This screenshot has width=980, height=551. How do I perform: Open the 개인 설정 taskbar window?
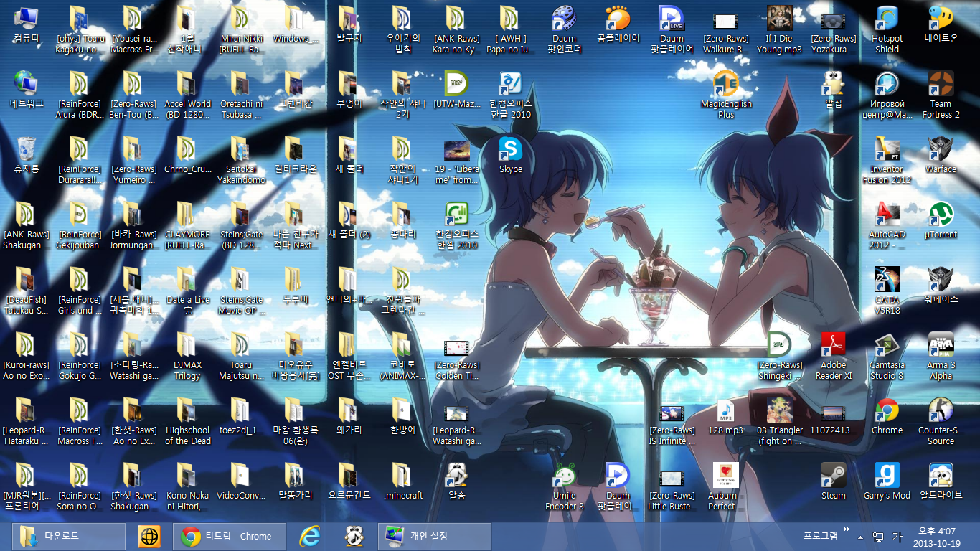[434, 535]
